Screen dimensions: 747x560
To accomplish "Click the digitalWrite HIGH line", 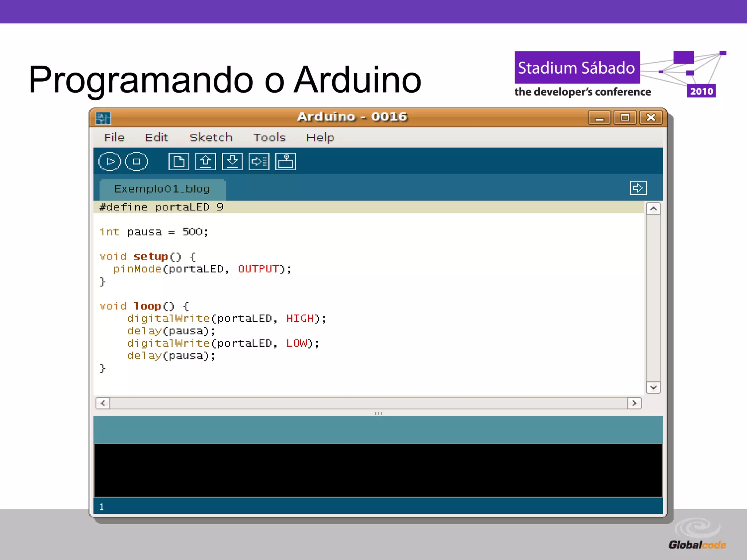I will (227, 319).
